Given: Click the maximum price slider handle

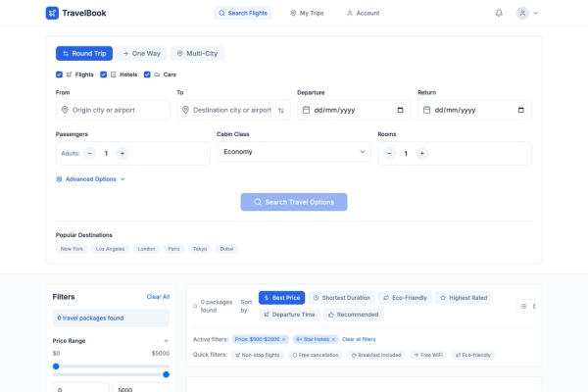Looking at the screenshot, I should [x=167, y=374].
